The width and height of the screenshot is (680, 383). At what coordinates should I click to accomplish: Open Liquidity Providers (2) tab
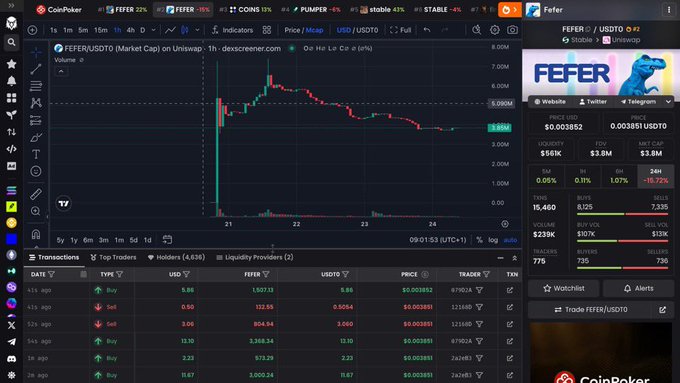pyautogui.click(x=255, y=257)
